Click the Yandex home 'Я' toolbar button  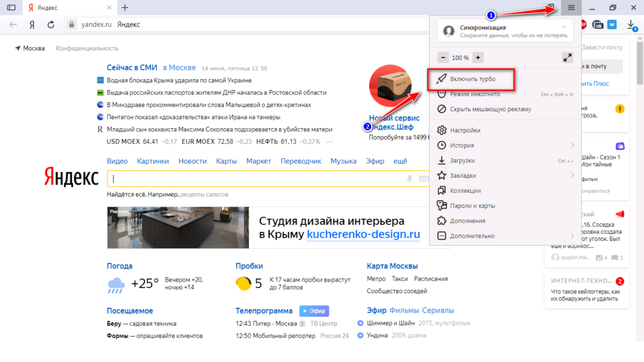click(31, 25)
